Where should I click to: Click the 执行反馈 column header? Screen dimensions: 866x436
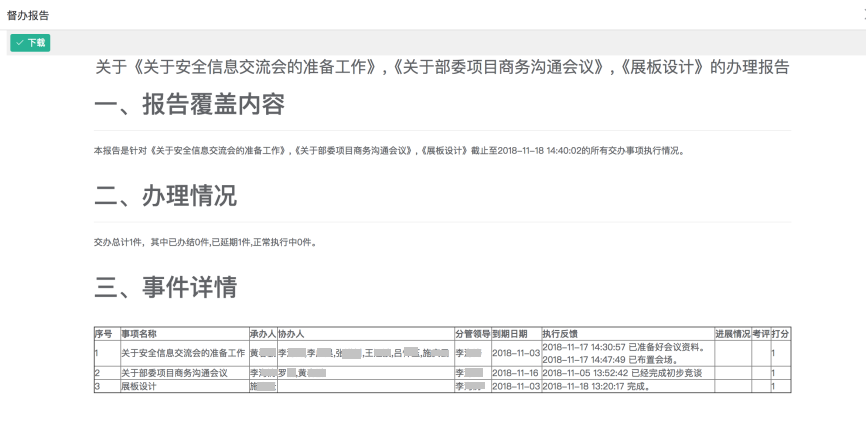(x=559, y=332)
